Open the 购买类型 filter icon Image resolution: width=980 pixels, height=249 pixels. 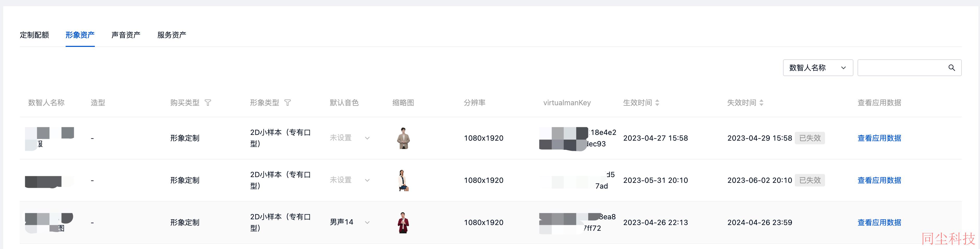point(208,103)
